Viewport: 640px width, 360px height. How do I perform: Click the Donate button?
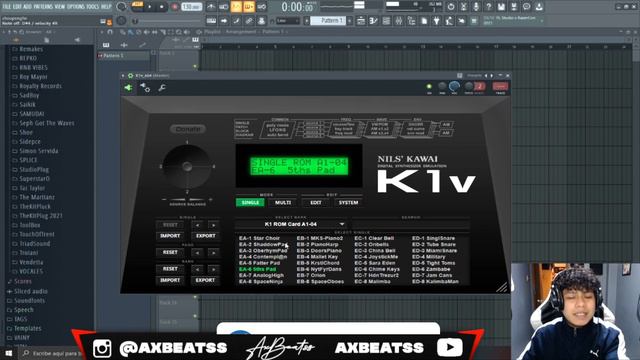pyautogui.click(x=188, y=129)
